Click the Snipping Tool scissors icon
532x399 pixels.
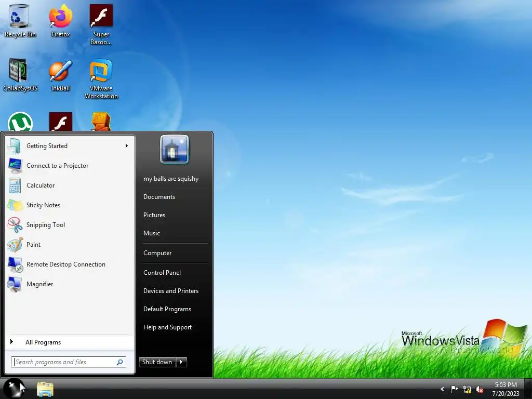point(15,225)
